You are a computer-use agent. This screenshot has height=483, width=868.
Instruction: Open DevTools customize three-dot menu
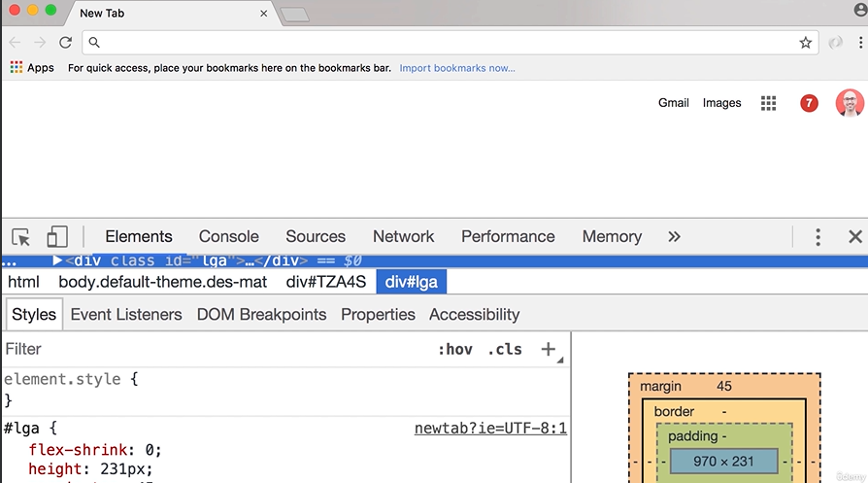pos(818,237)
